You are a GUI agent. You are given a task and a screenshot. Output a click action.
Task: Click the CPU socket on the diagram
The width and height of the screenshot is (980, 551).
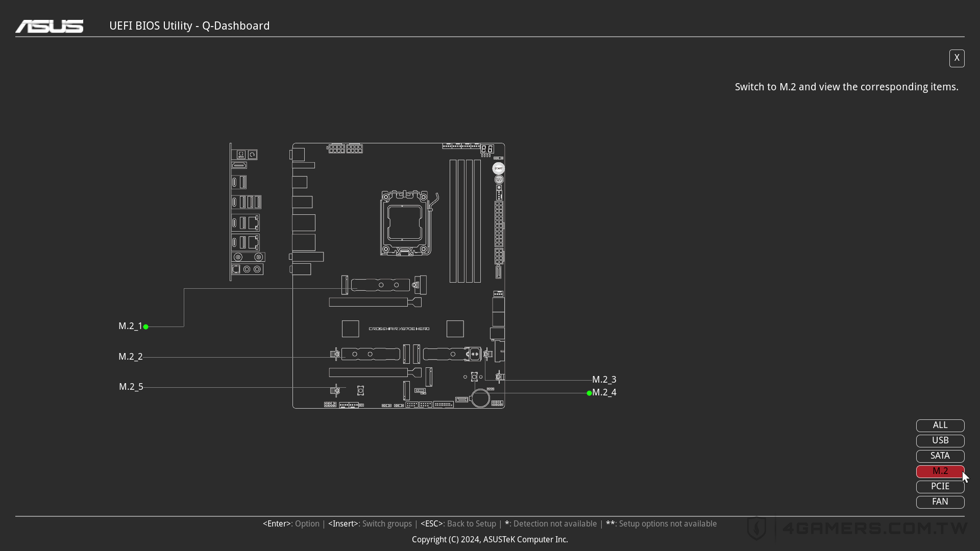[x=406, y=223]
